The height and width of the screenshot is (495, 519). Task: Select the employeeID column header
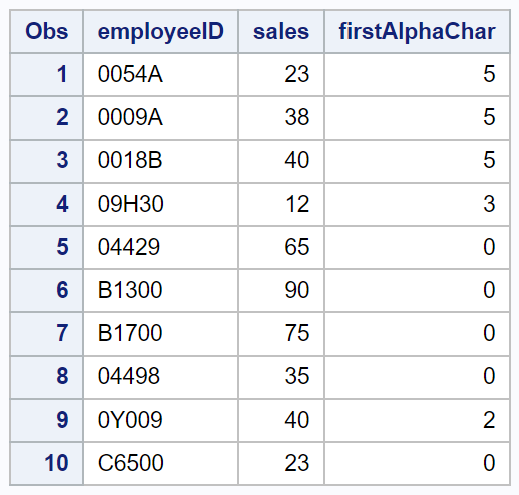[161, 32]
